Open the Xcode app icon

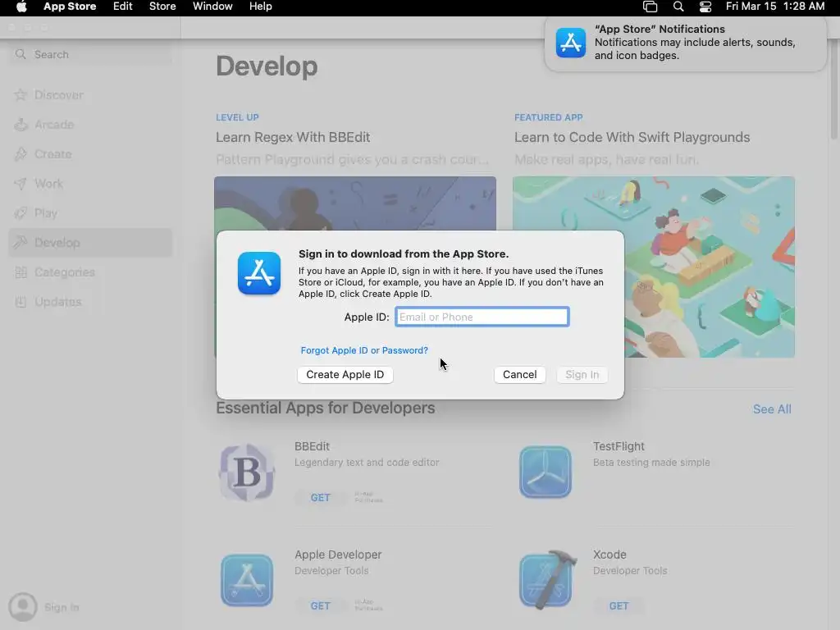click(547, 580)
